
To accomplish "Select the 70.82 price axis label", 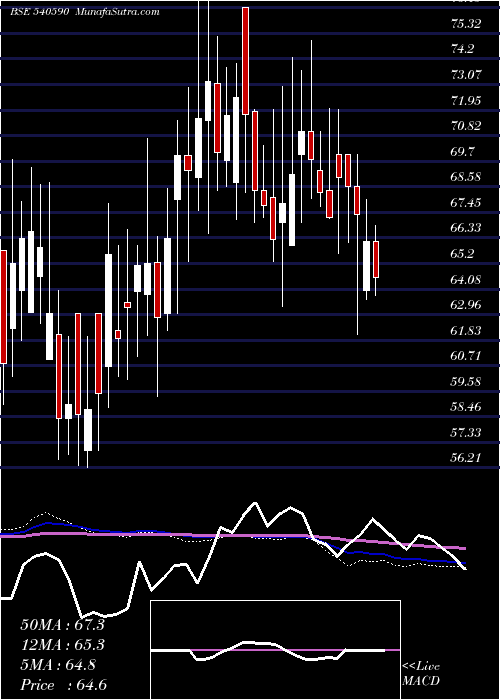I will coord(467,126).
